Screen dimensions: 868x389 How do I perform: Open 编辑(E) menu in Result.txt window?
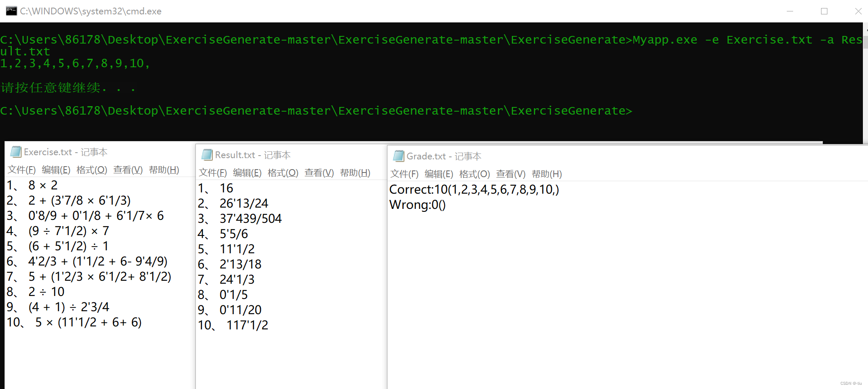coord(247,173)
